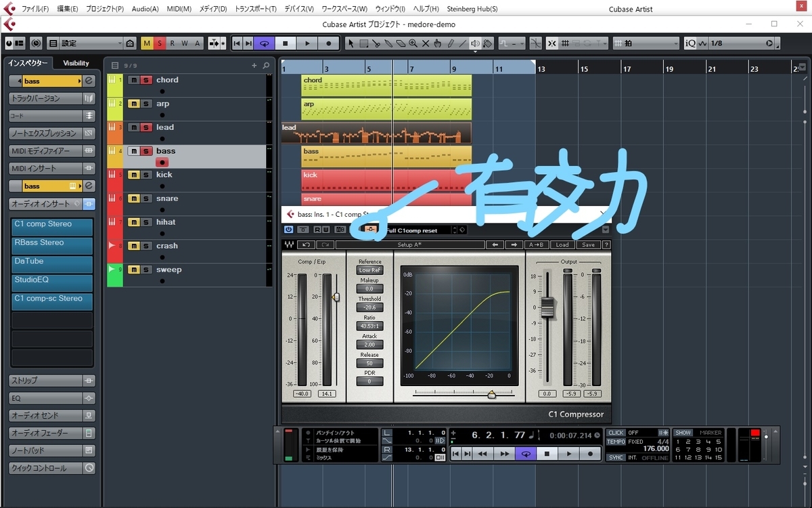The image size is (812, 508).
Task: Click the C1 threshold slider handle
Action: click(336, 297)
